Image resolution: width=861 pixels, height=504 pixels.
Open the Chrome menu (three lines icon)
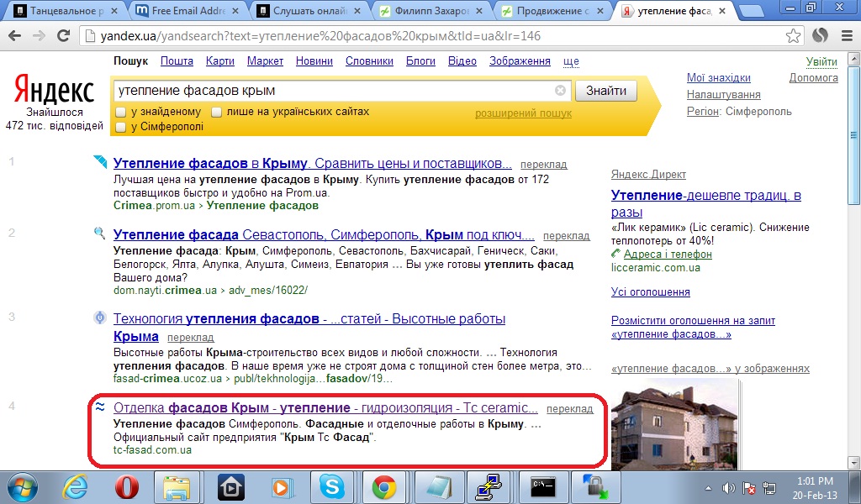848,36
